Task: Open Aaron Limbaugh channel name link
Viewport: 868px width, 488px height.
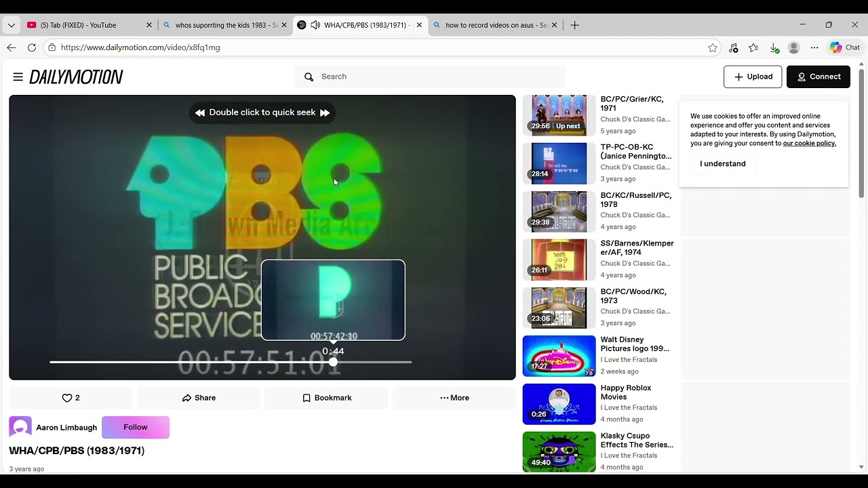Action: click(66, 428)
